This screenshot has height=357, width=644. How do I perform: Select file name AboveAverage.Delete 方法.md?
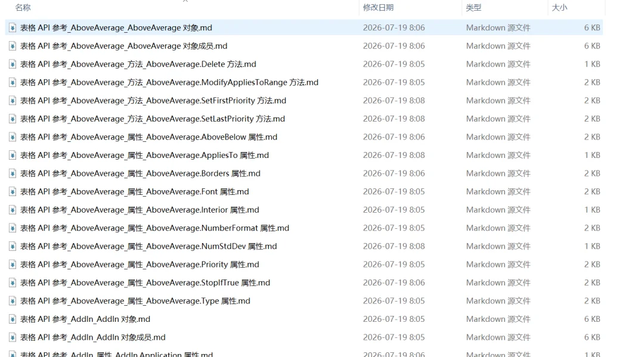coord(138,64)
